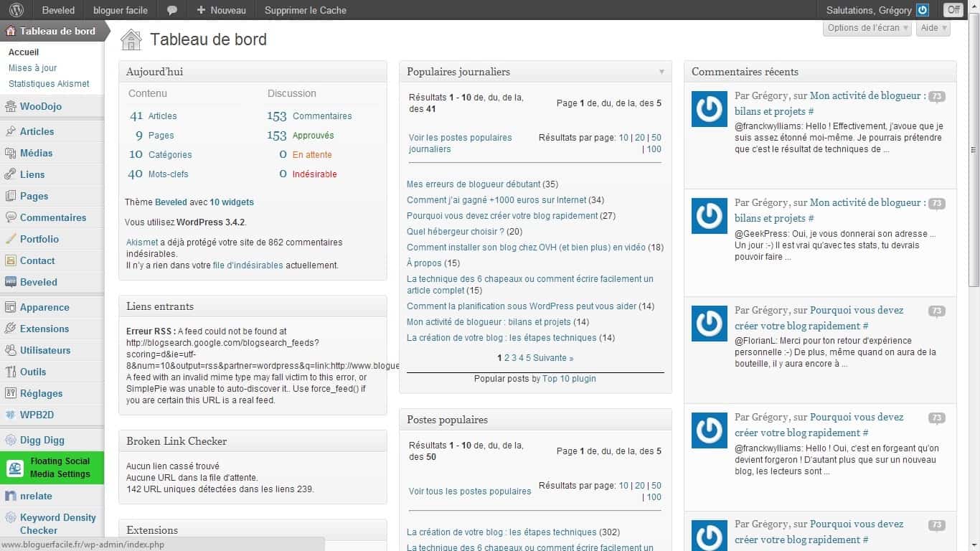Click Voir tous les postes populaires

click(x=470, y=491)
